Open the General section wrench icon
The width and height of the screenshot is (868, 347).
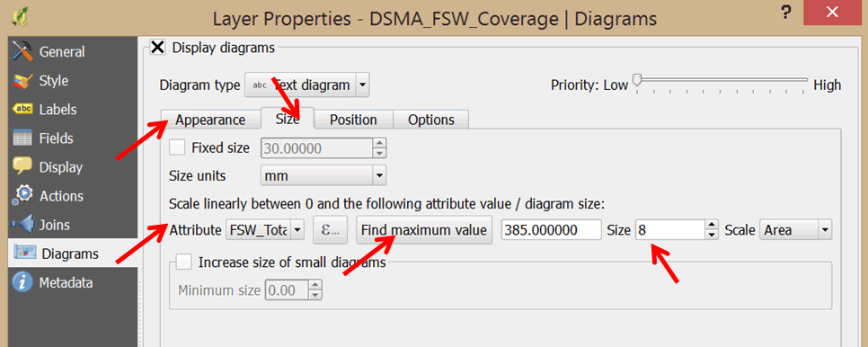[x=22, y=51]
